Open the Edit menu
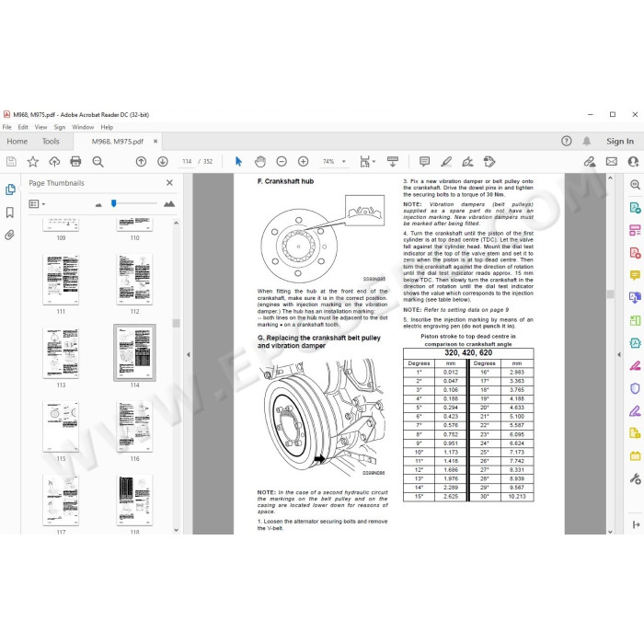This screenshot has width=644, height=644. 23,127
